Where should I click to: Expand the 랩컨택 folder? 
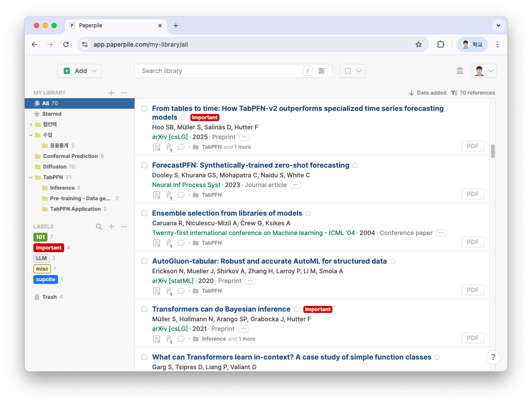(31, 125)
